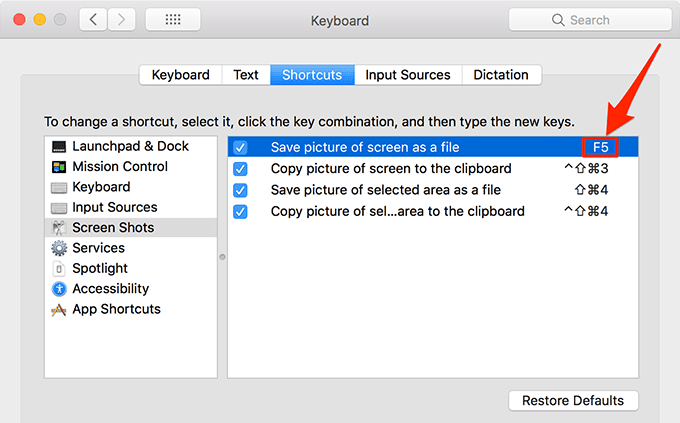Open the Dictation tab

tap(501, 75)
